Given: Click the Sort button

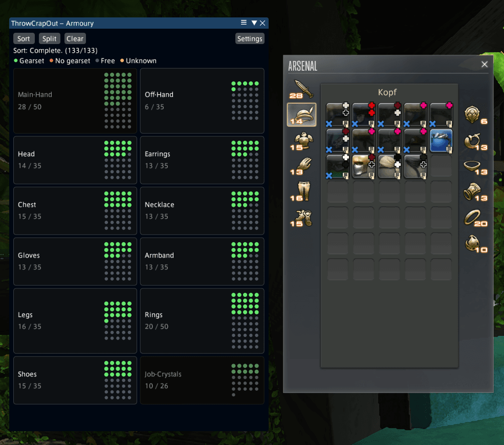Looking at the screenshot, I should point(24,38).
